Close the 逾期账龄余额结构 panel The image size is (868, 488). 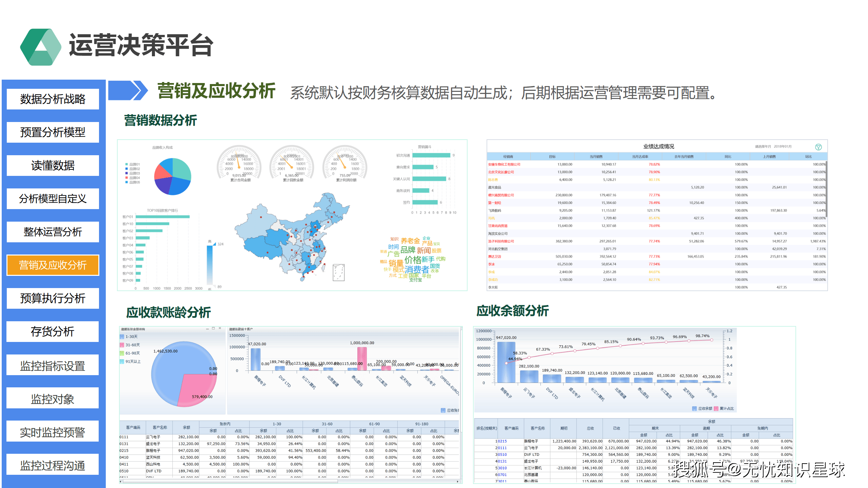[x=220, y=328]
